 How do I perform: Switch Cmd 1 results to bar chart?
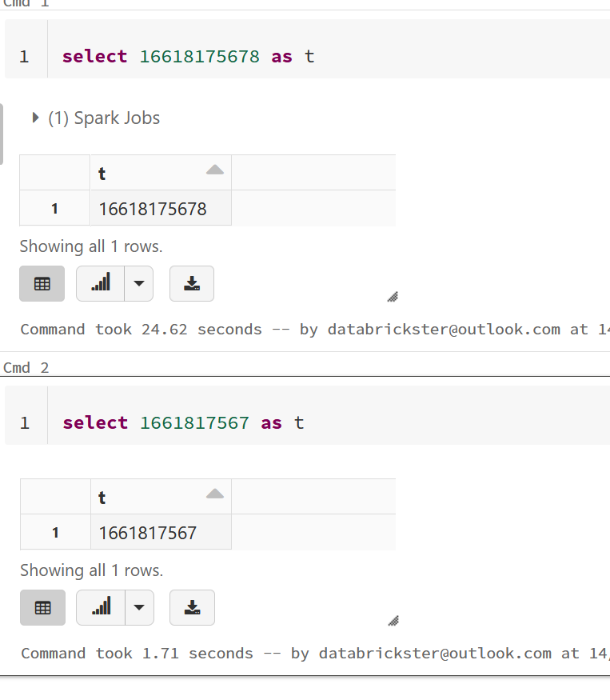(101, 283)
